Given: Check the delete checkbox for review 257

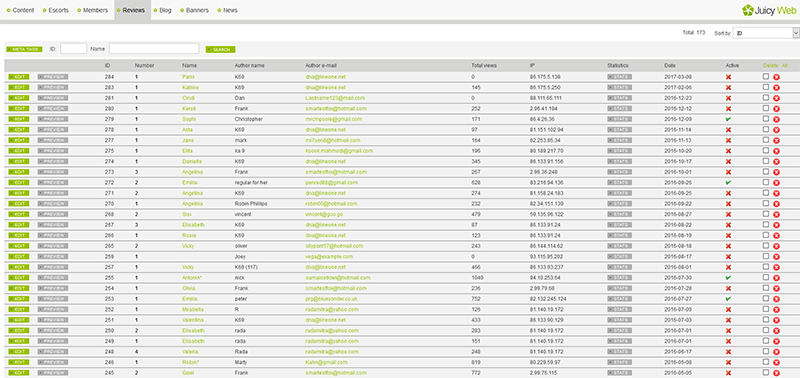Looking at the screenshot, I should click(x=766, y=267).
